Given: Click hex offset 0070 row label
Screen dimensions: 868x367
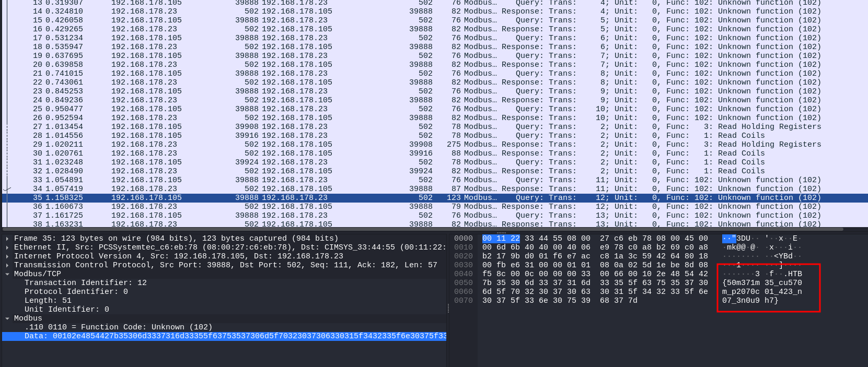Looking at the screenshot, I should (464, 301).
